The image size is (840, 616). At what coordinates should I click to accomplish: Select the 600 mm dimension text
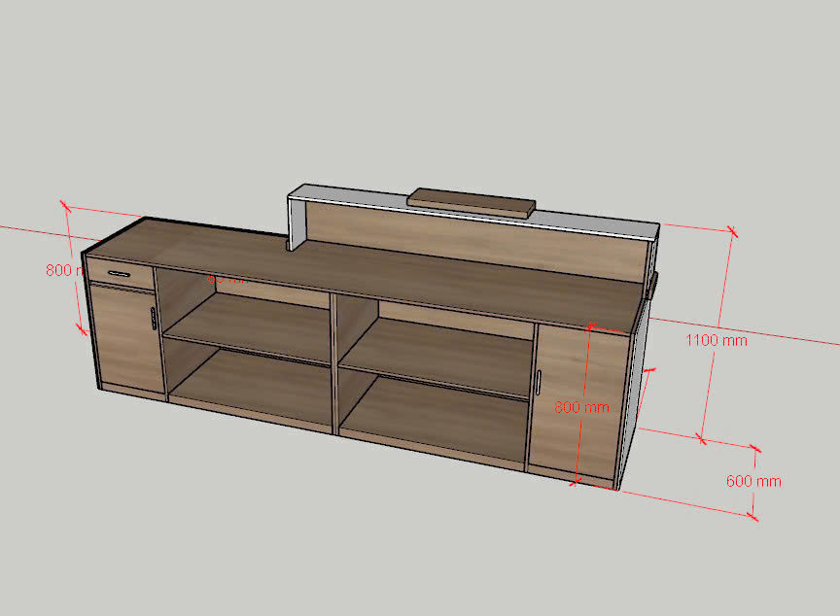click(752, 481)
